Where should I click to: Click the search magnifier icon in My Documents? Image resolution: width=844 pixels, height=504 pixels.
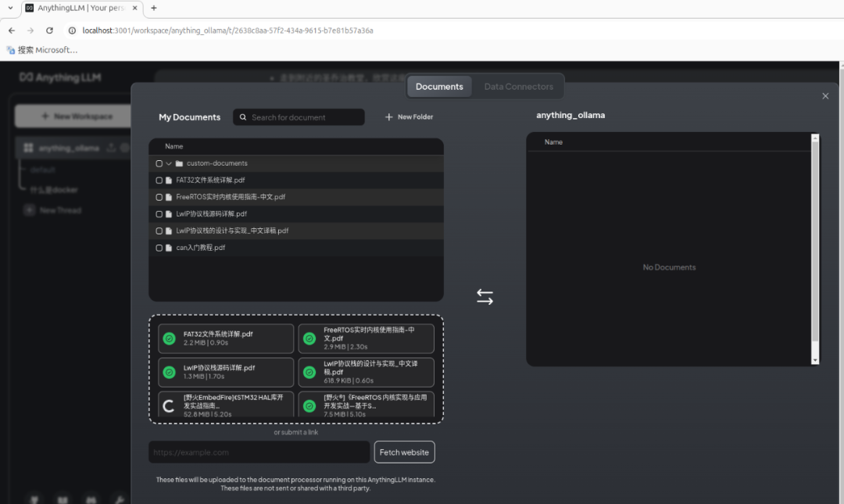(244, 117)
